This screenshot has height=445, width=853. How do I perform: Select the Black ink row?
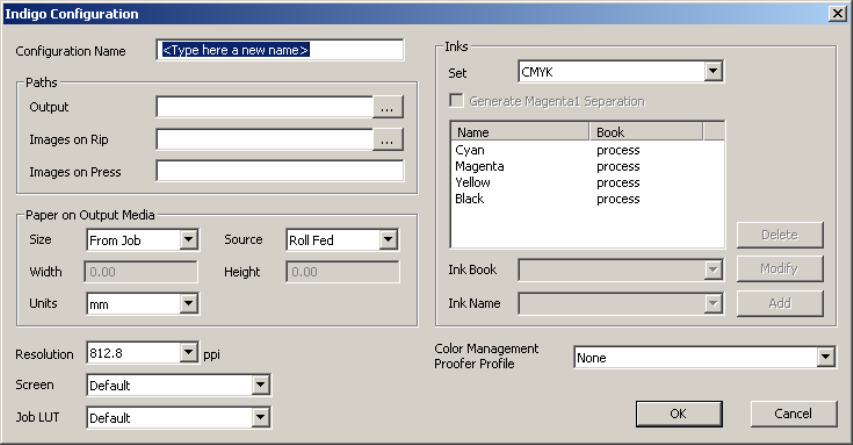[x=588, y=199]
